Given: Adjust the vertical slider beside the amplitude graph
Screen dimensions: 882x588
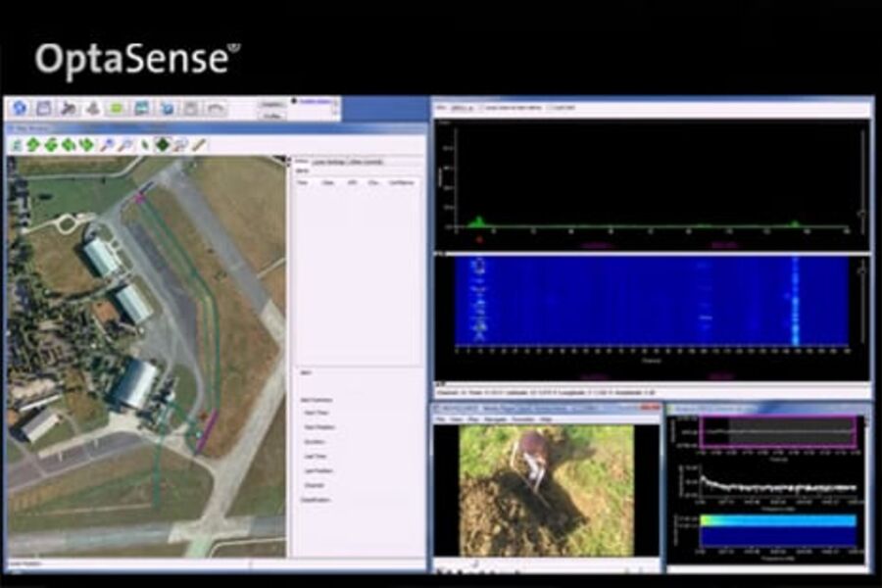Looking at the screenshot, I should point(861,213).
